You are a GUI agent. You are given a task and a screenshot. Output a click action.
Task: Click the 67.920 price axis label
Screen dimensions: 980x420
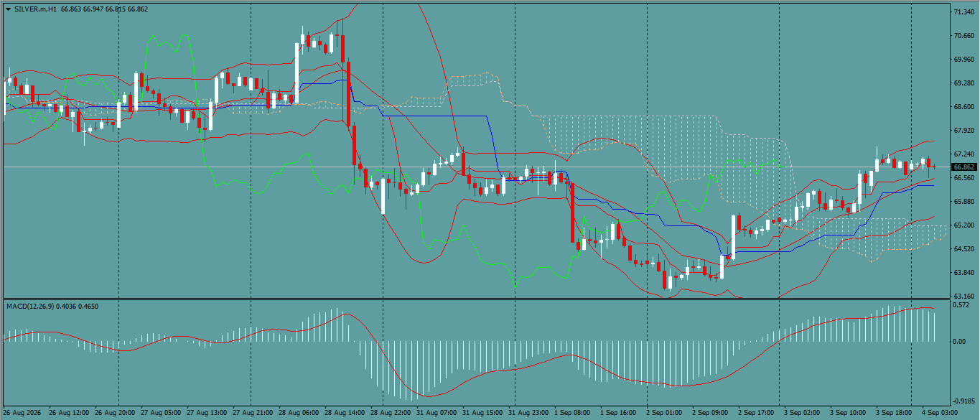click(x=963, y=131)
